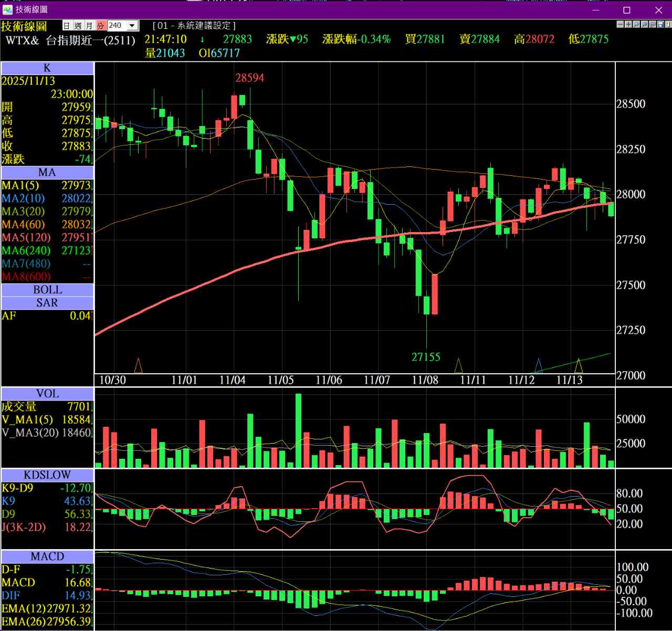Click the V_MA1(5) 18584 row
Screen dimensions: 672x631
click(x=47, y=420)
